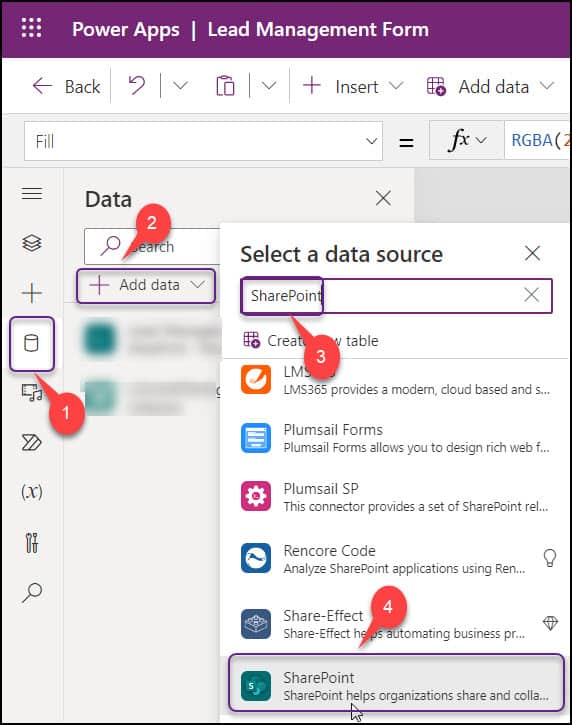Open the Power Automate sidebar icon

point(32,442)
